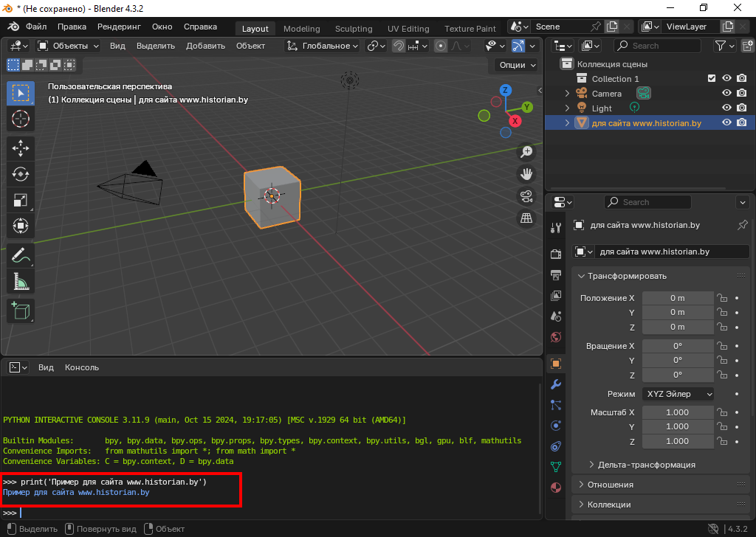Activate the Annotate pencil tool
This screenshot has height=537, width=756.
click(21, 255)
